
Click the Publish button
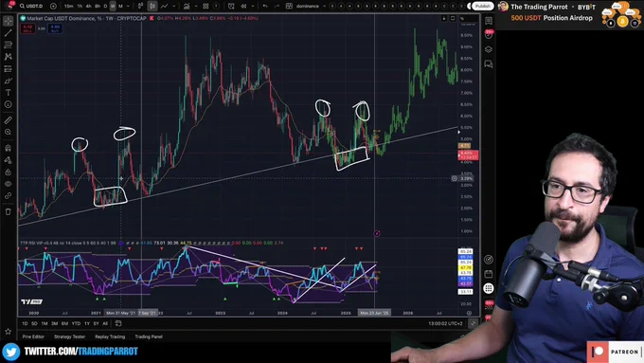coord(483,7)
